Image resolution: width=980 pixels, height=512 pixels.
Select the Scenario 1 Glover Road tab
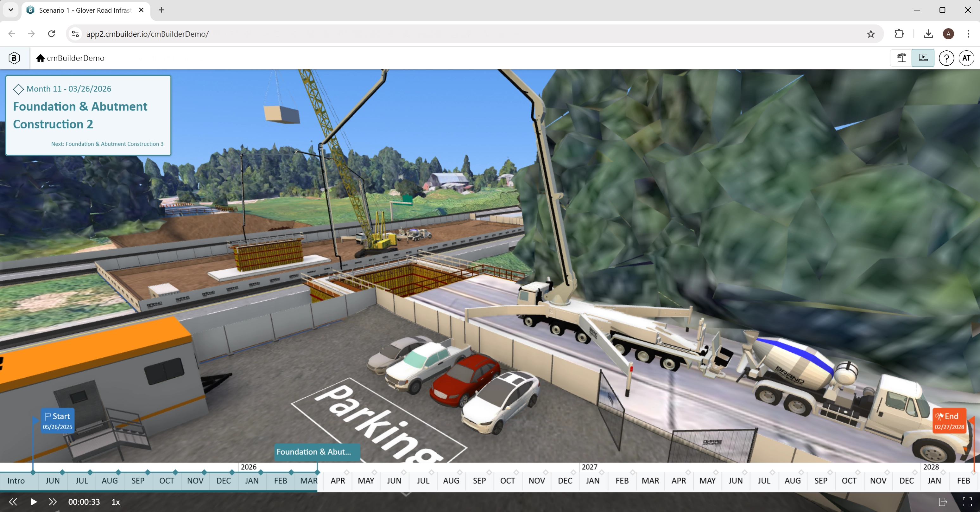pos(84,10)
